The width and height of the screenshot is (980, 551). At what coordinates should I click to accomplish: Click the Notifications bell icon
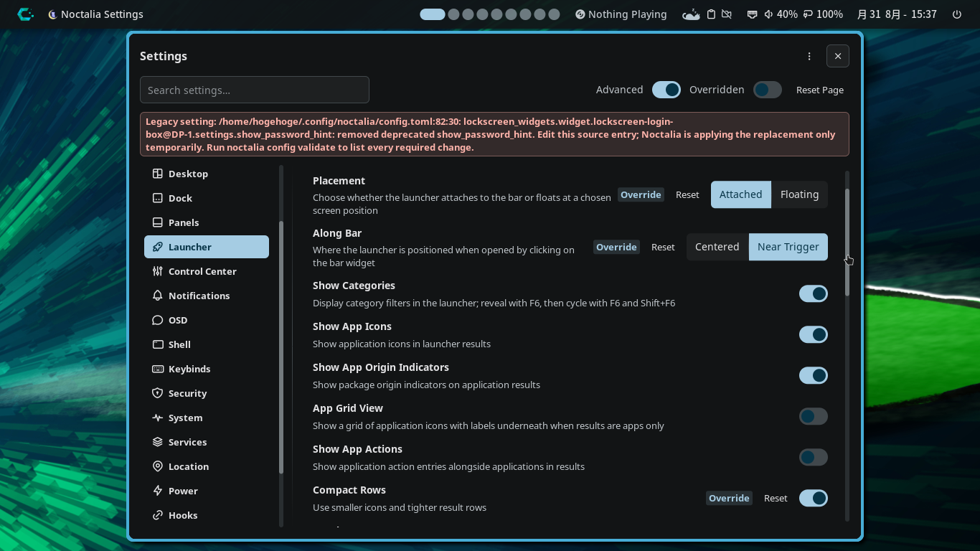[x=158, y=296]
